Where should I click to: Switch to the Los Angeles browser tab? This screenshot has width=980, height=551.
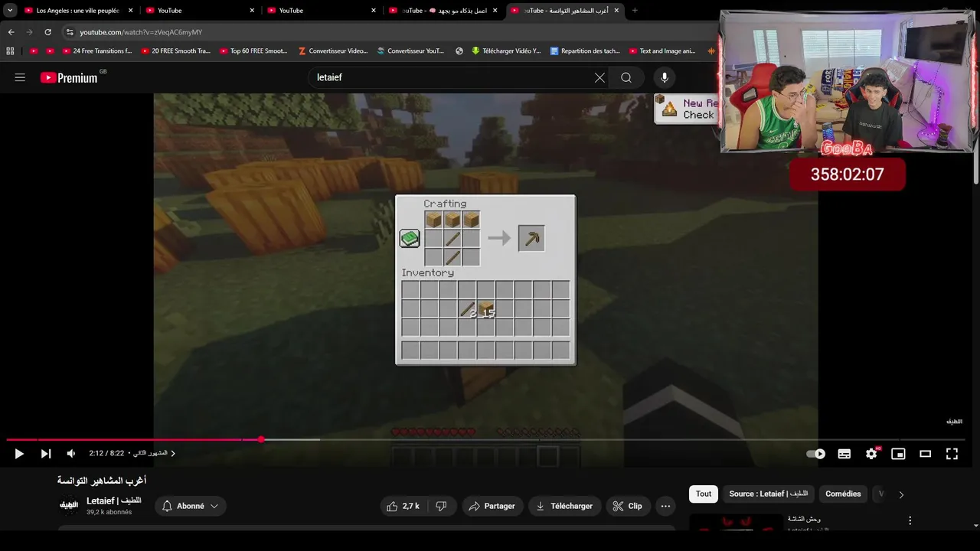(x=78, y=11)
